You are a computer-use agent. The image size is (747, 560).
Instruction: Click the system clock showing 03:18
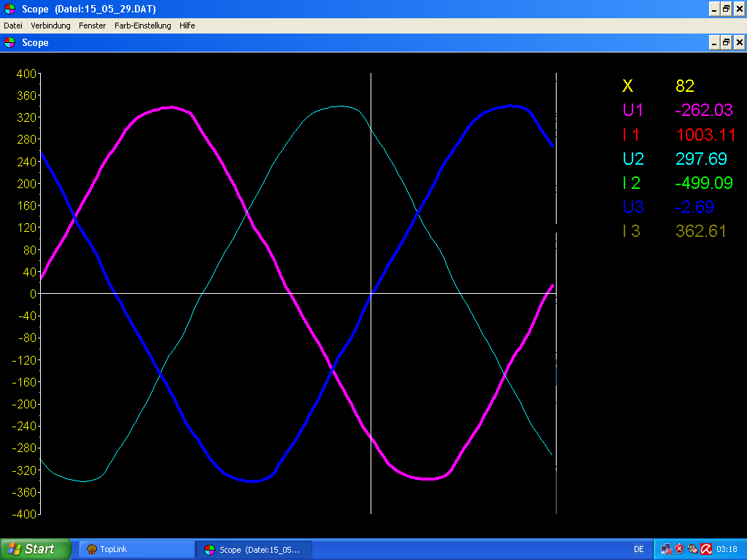727,549
